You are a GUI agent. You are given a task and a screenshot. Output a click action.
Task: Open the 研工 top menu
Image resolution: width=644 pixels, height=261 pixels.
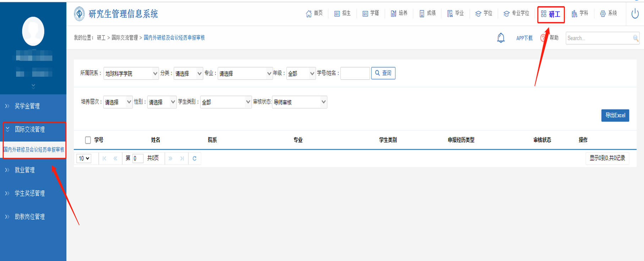coord(551,14)
